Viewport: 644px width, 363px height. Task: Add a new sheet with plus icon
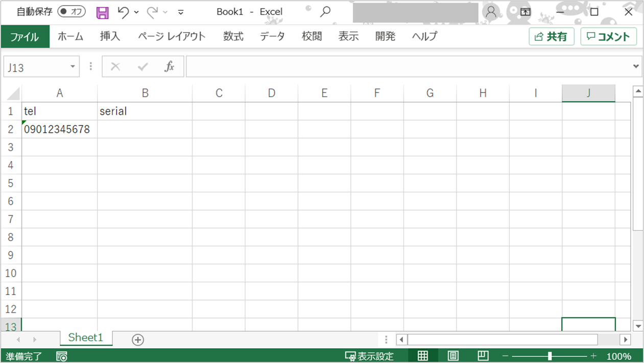pyautogui.click(x=137, y=340)
